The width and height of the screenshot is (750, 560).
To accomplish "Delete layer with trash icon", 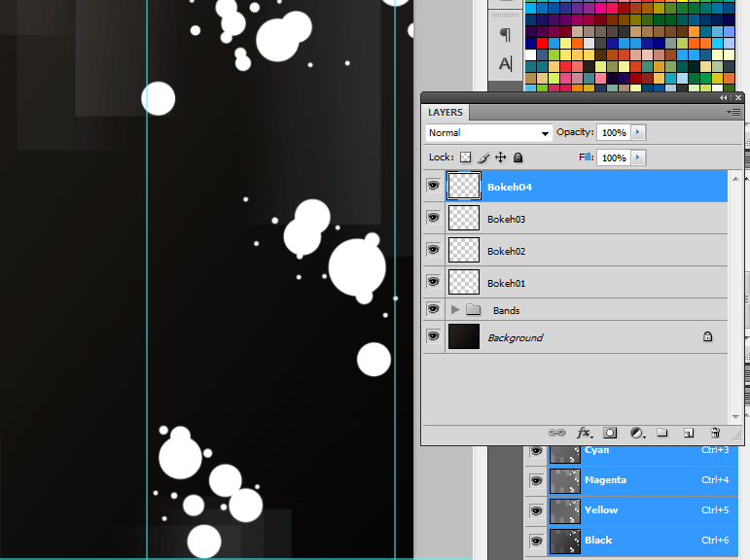I will tap(715, 433).
